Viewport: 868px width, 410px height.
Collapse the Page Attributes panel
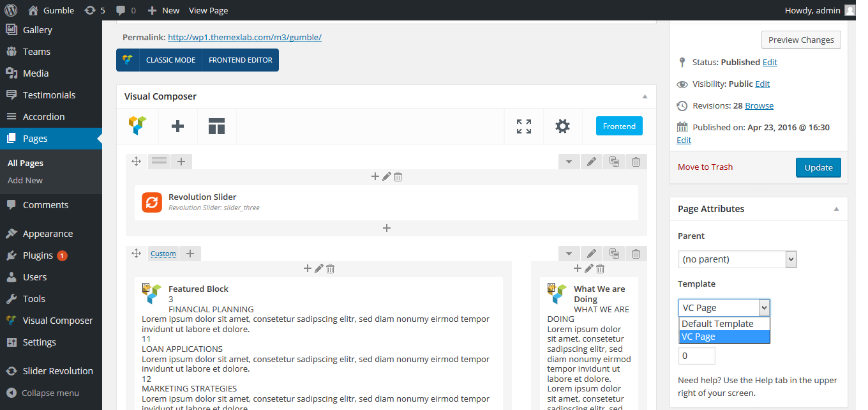[x=836, y=209]
